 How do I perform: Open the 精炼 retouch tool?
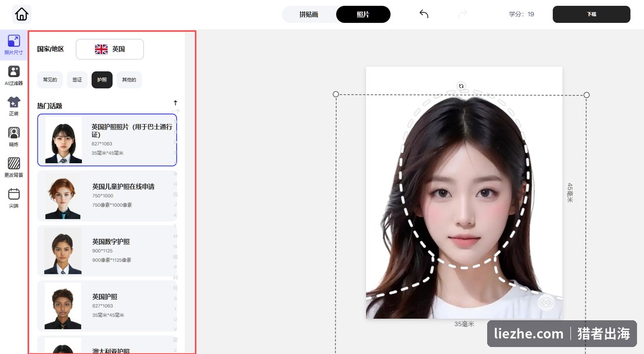click(13, 137)
